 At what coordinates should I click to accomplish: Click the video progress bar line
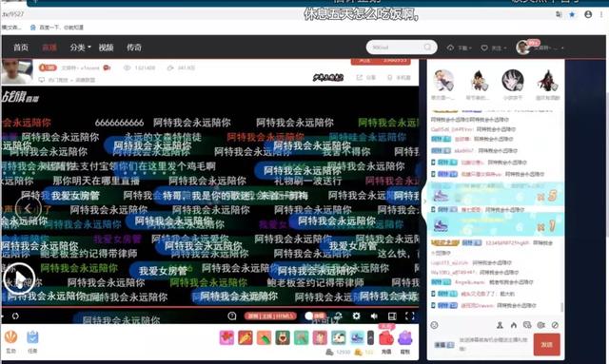[209, 307]
